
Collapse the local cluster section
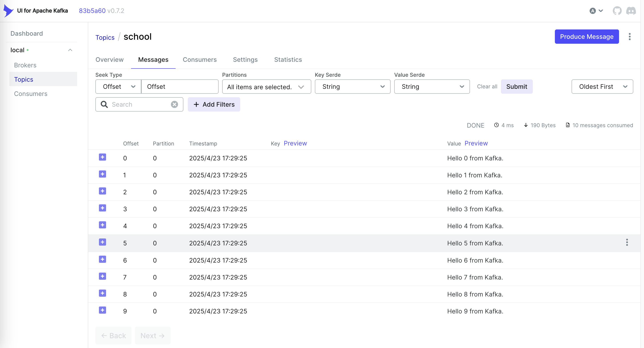pyautogui.click(x=70, y=50)
